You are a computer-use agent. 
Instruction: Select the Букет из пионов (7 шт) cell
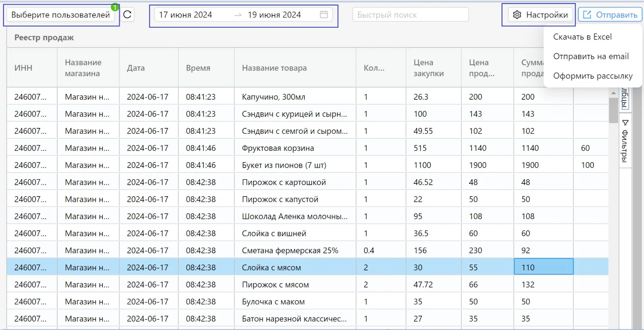[295, 165]
